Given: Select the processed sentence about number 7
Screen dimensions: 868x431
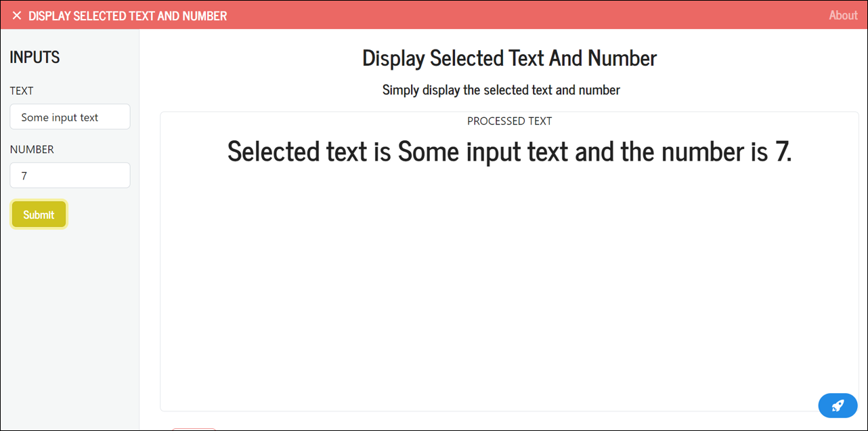Looking at the screenshot, I should tap(509, 151).
